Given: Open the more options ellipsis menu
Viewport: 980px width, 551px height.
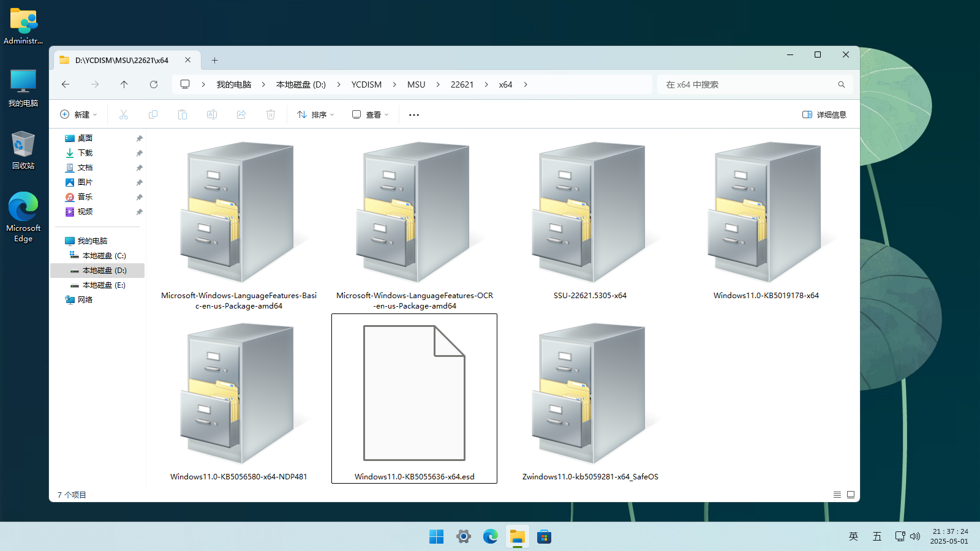Looking at the screenshot, I should point(414,114).
